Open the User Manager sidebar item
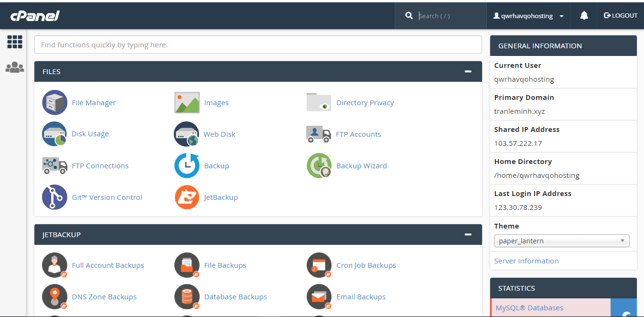Screen dimensions: 644x317 coord(15,67)
